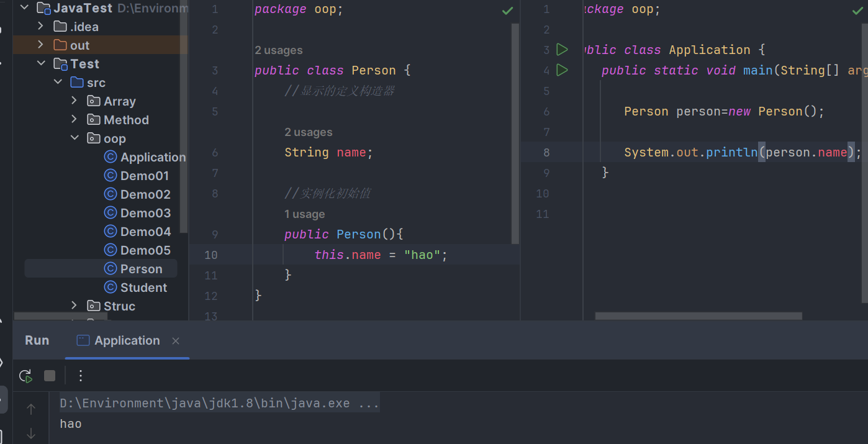Click the Demo04 class icon
Viewport: 868px width, 444px height.
tap(111, 232)
